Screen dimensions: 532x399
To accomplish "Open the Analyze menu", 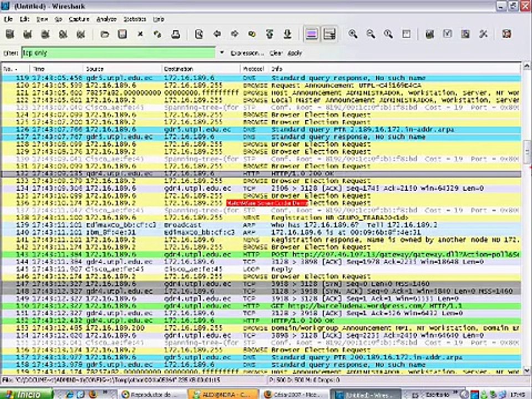I will coord(106,19).
